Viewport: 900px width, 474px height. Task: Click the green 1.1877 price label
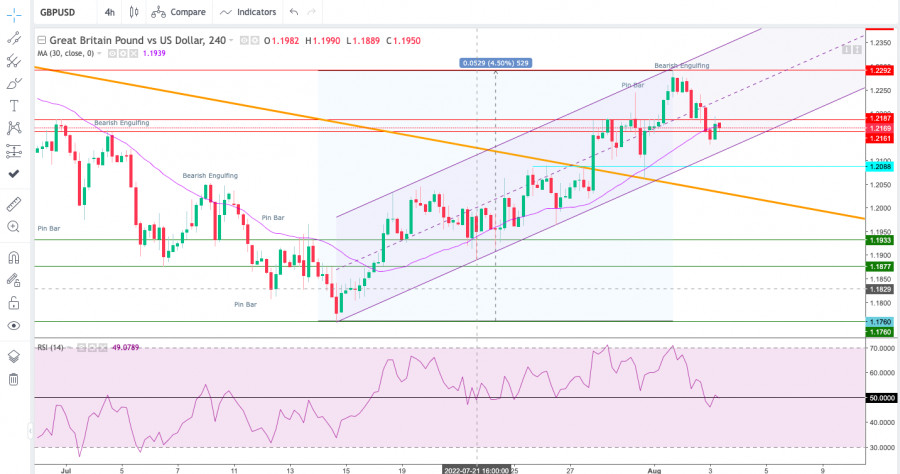pyautogui.click(x=880, y=266)
